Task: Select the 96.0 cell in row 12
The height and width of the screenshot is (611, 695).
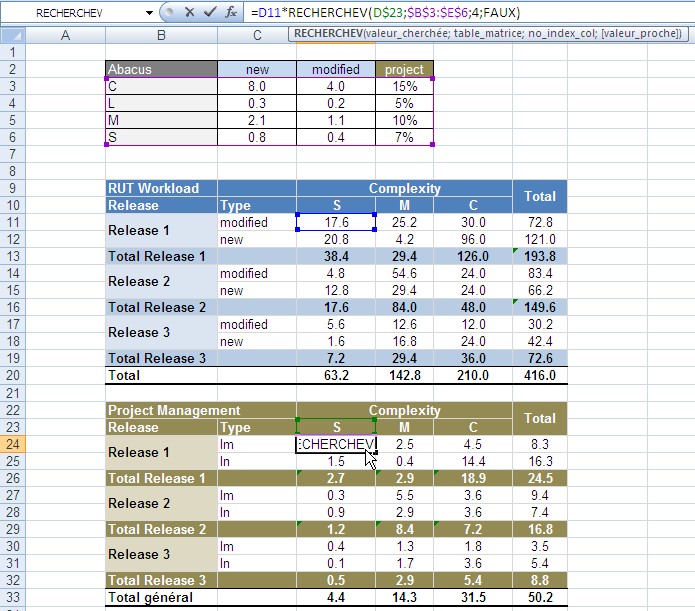Action: pos(473,239)
